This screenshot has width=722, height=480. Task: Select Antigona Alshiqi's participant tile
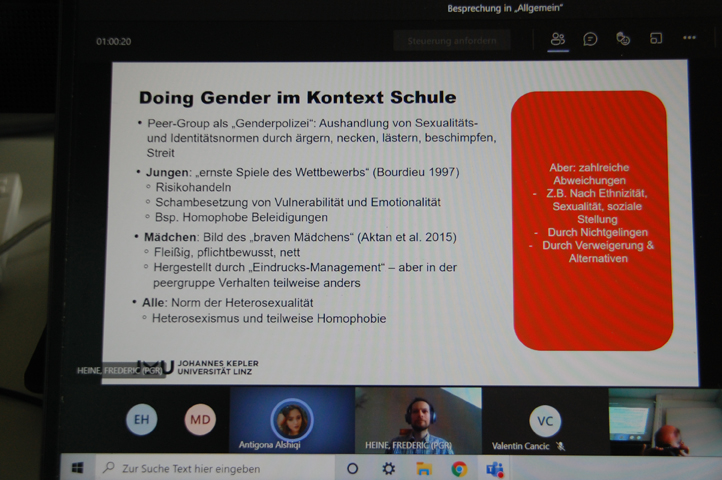(292, 420)
